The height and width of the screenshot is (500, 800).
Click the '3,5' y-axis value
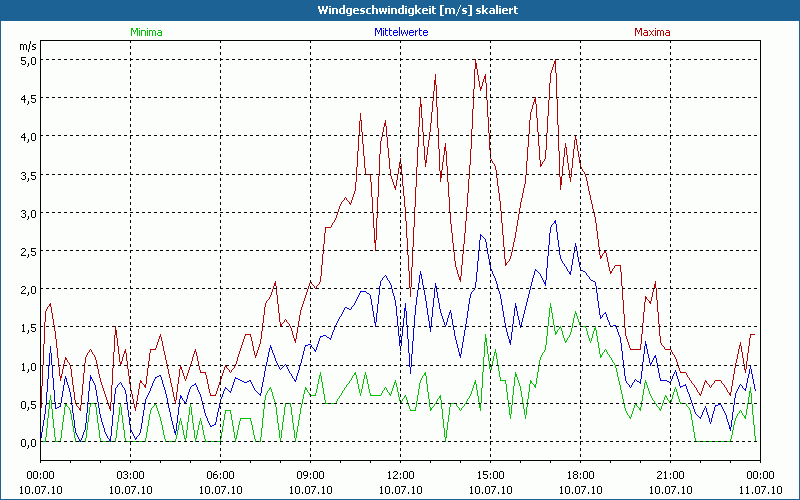tap(29, 175)
